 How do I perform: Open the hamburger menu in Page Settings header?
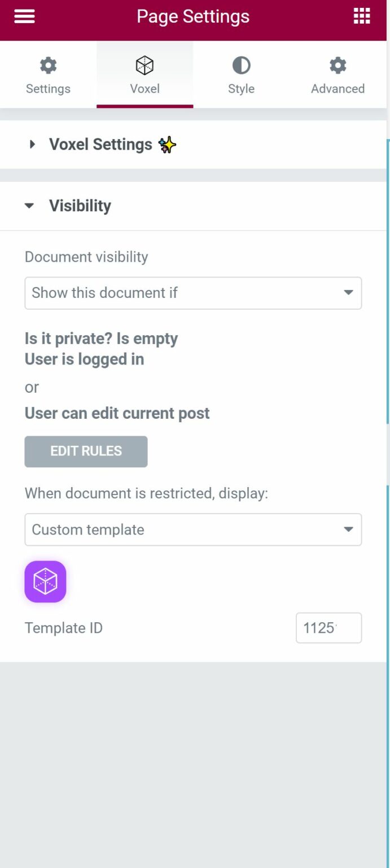[x=24, y=16]
